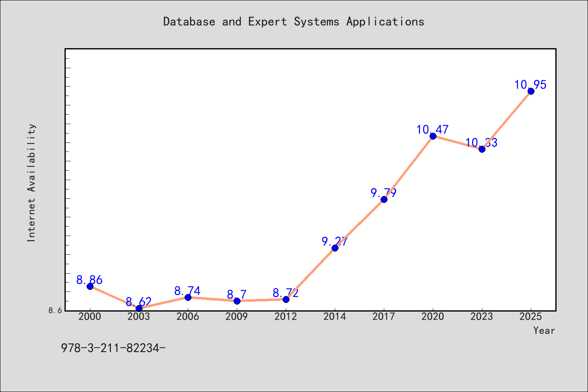This screenshot has width=588, height=392.
Task: Click the "Internet Availability" y-axis title
Action: (31, 183)
